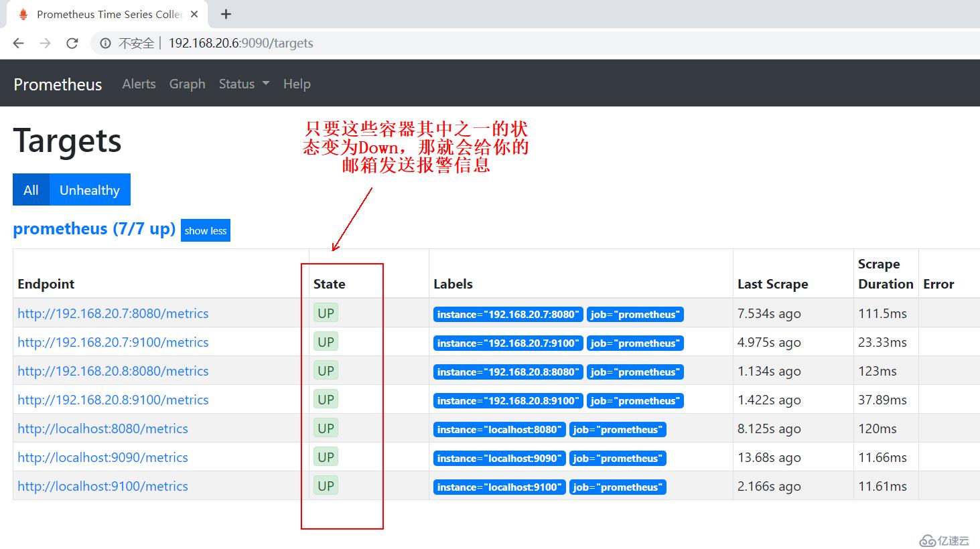Click job="prometheus" label in localhost:9100 row
980x549 pixels.
618,487
